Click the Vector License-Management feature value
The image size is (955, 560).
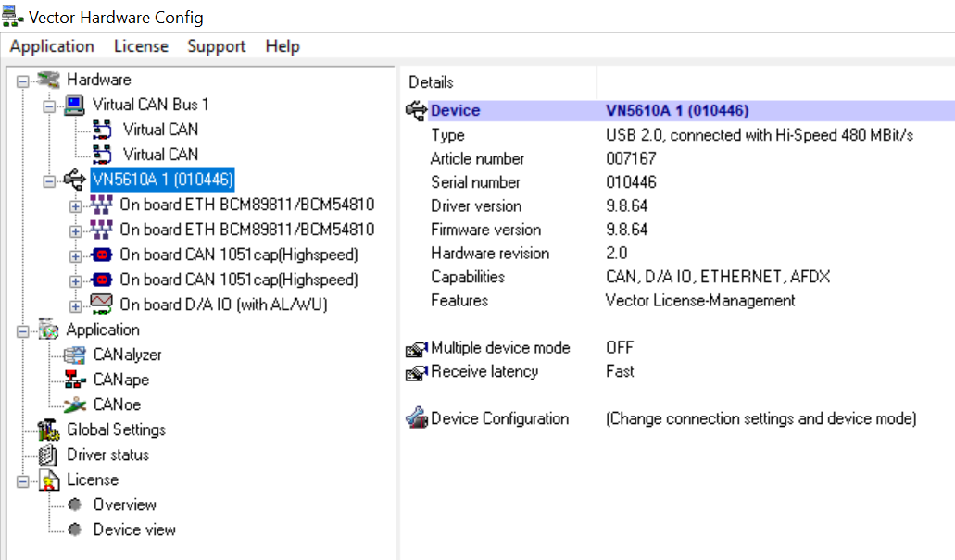tap(700, 301)
